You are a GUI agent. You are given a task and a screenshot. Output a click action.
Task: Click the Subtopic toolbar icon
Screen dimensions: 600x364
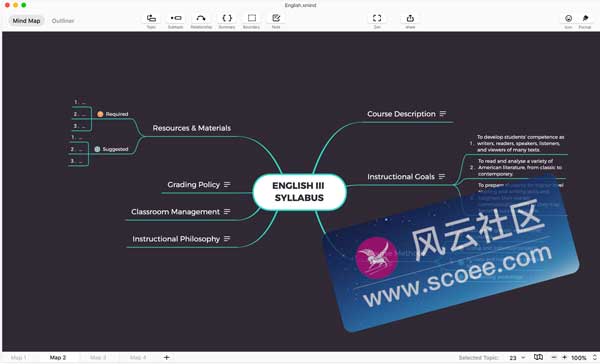(176, 18)
